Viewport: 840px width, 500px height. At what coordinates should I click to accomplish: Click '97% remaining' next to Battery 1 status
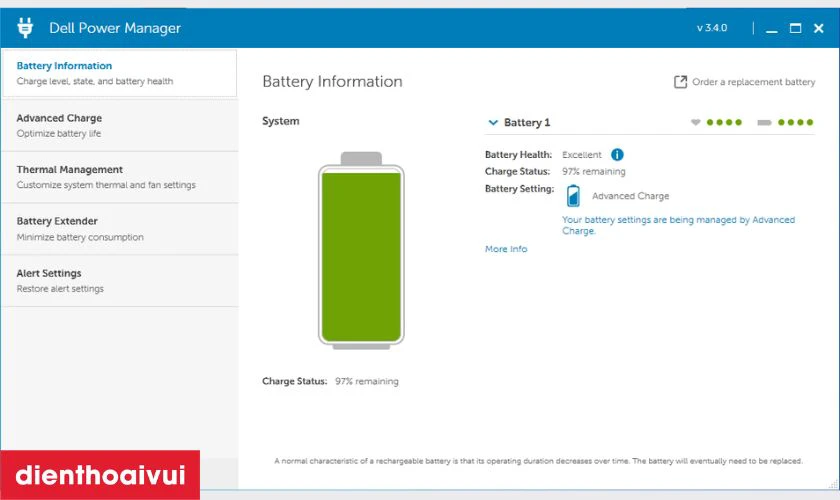594,171
